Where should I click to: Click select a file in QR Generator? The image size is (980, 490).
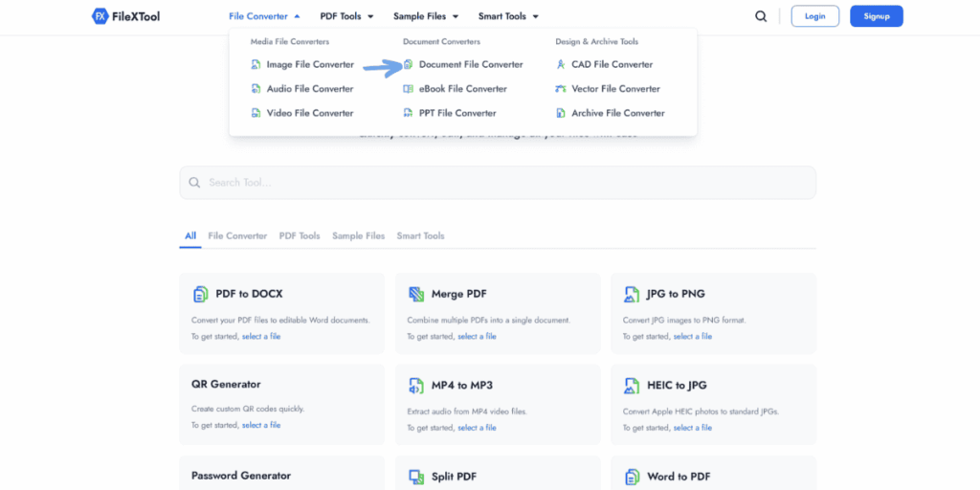pos(261,425)
